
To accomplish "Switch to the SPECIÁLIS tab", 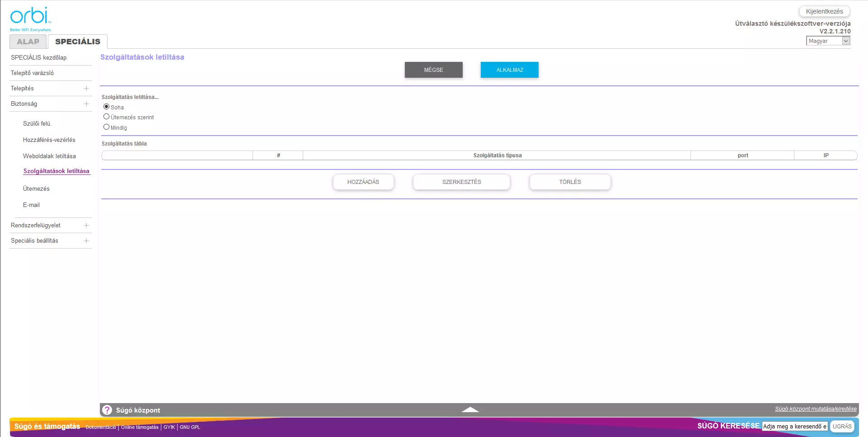I will tap(78, 42).
